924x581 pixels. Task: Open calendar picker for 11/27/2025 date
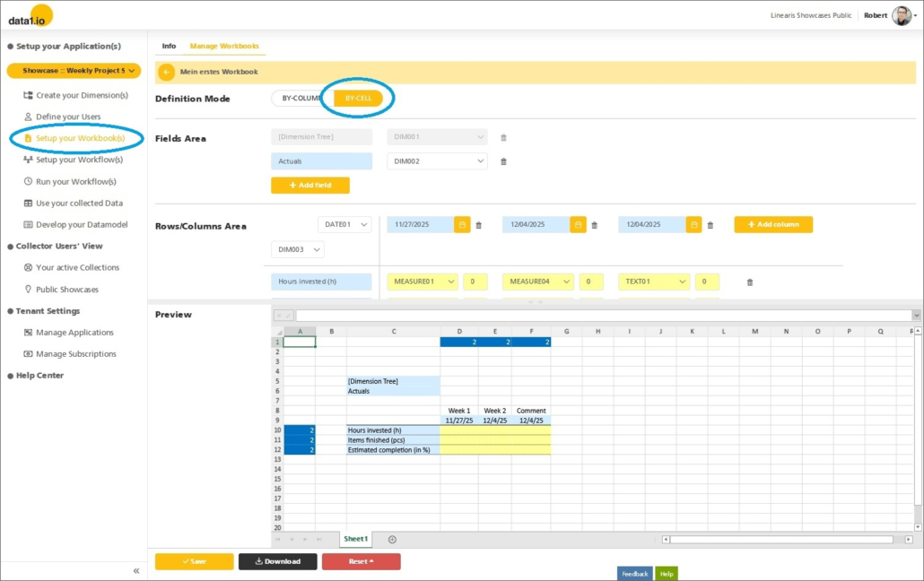point(462,225)
